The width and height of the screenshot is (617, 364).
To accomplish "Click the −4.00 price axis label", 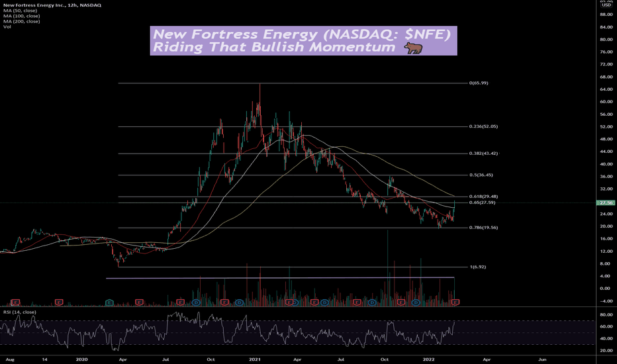I will 606,301.
